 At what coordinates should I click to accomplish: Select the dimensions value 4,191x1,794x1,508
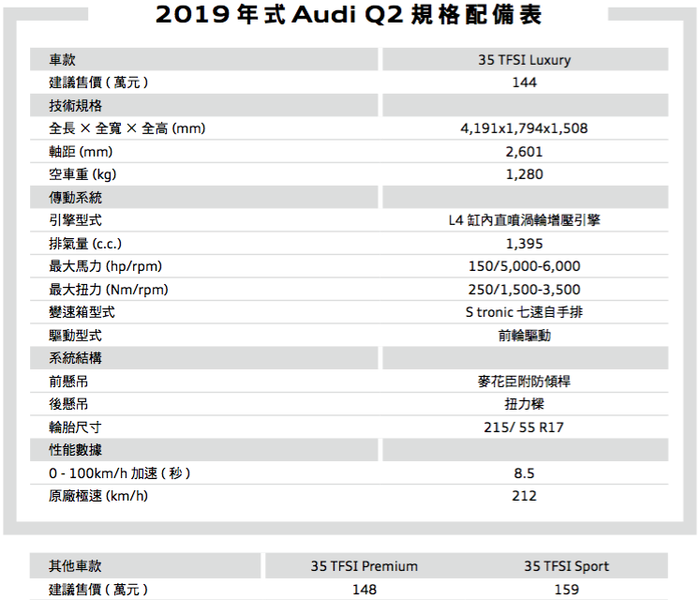pyautogui.click(x=525, y=128)
